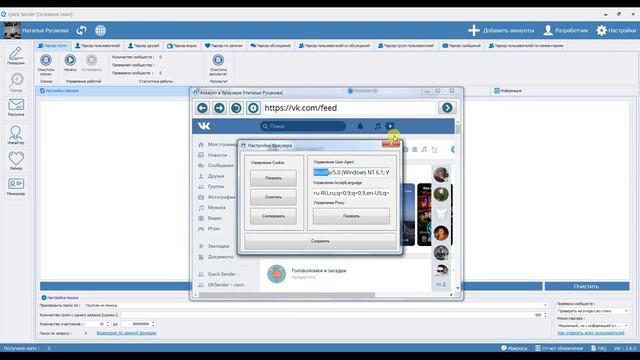
Task: Click the VK search field
Action: click(x=303, y=126)
